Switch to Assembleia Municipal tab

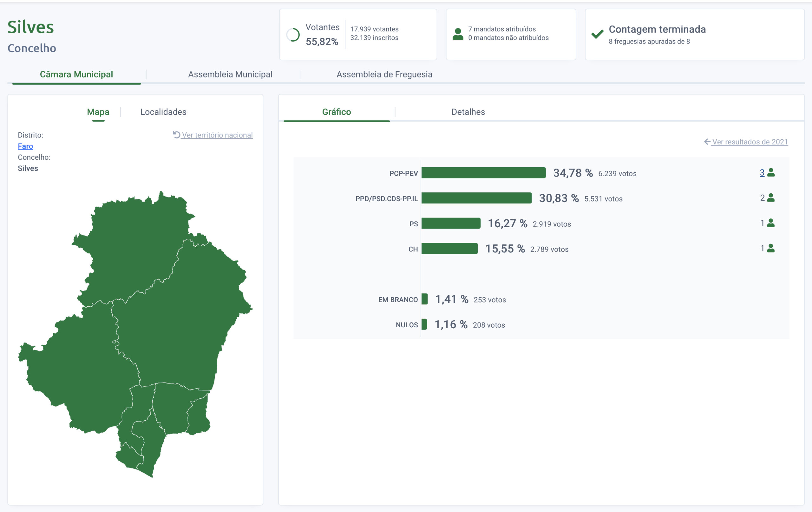point(230,74)
